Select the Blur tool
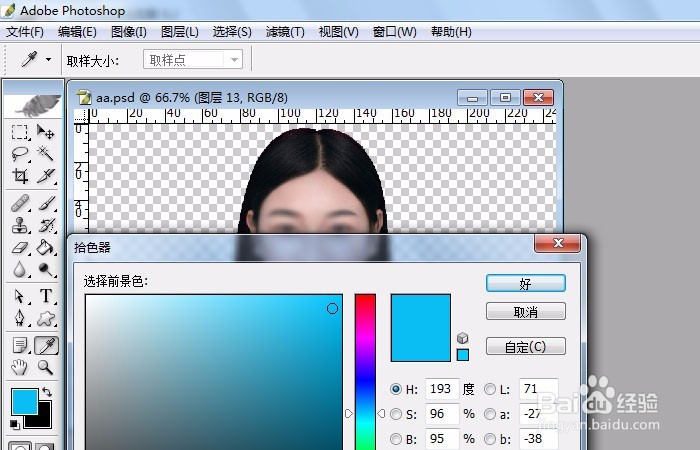Viewport: 700px width, 450px height. [20, 269]
